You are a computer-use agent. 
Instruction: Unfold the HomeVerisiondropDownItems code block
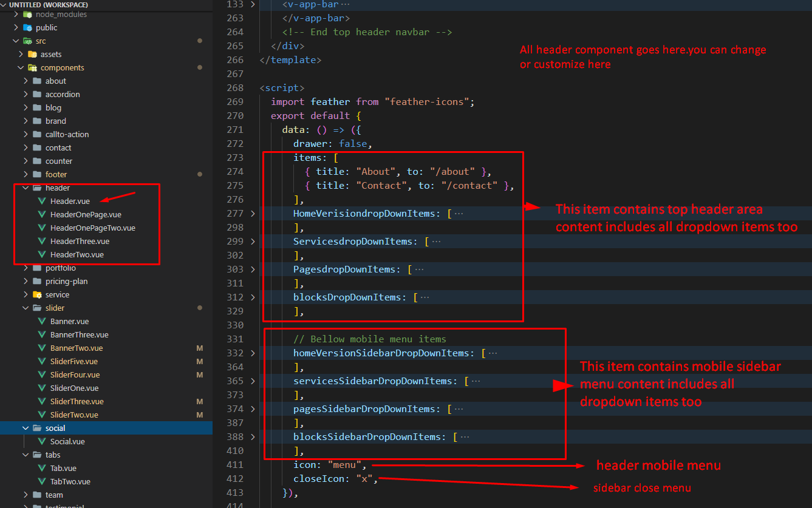pyautogui.click(x=253, y=214)
